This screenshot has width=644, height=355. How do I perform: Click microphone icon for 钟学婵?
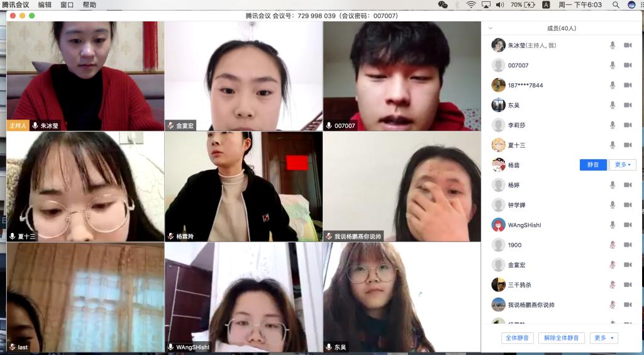[x=613, y=205]
